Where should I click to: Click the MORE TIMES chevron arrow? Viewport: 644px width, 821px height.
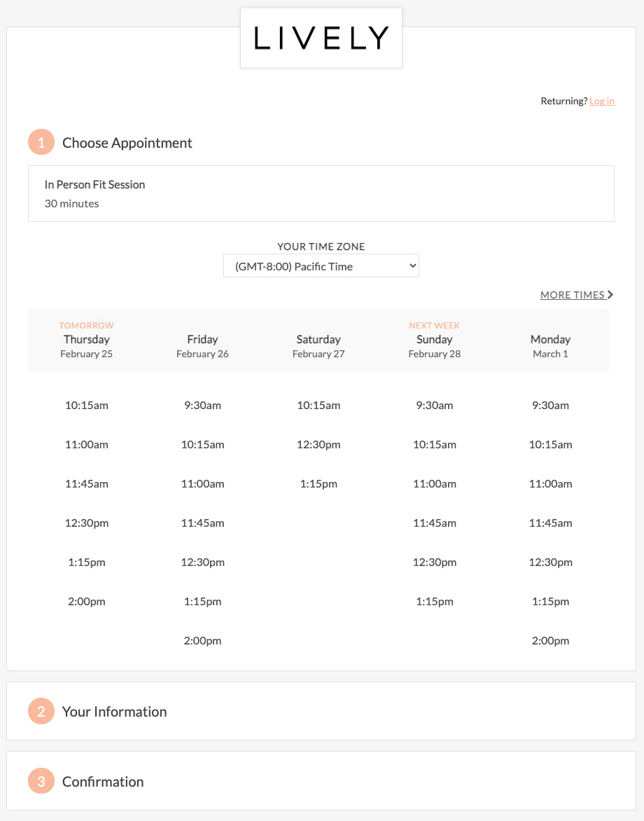click(x=610, y=294)
